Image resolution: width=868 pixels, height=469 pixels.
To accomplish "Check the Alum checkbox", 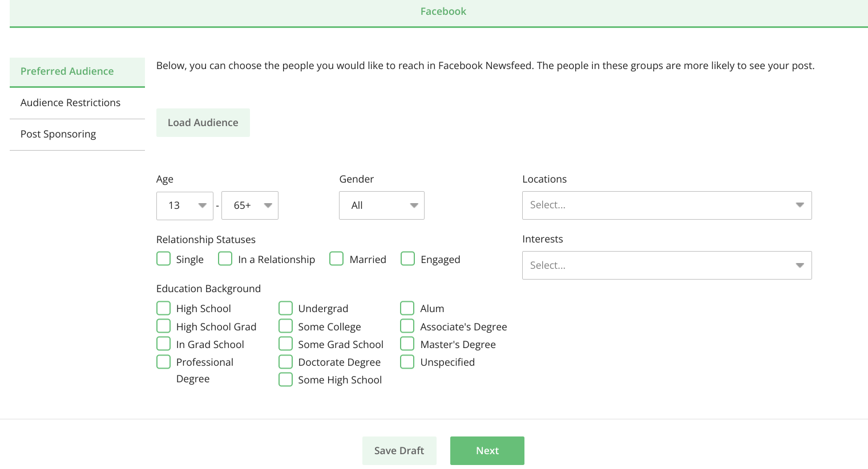I will point(407,309).
